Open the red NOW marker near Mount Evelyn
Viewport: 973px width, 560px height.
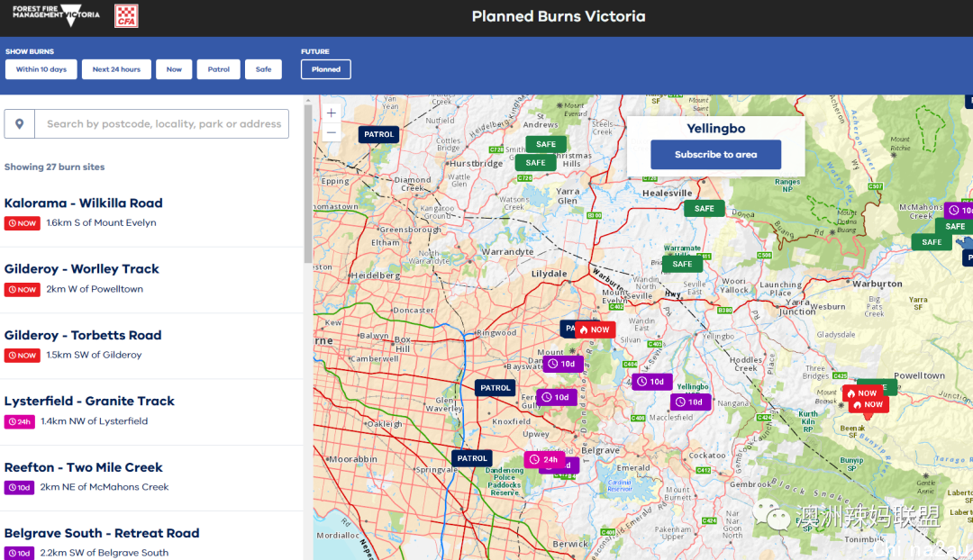tap(596, 330)
